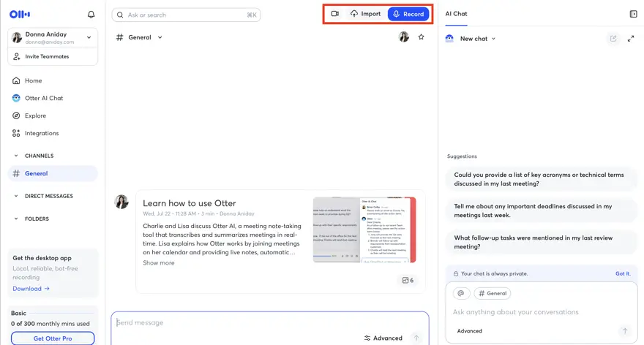
Task: Collapse the AI Chat side panel icon
Action: (x=633, y=14)
